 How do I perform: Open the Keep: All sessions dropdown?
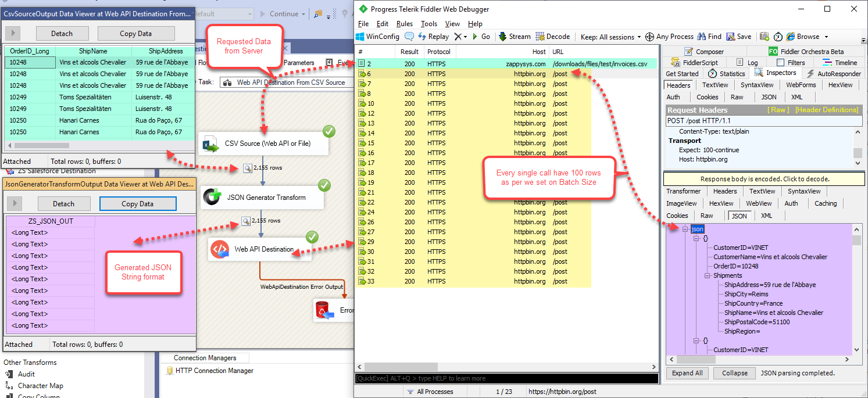click(610, 37)
